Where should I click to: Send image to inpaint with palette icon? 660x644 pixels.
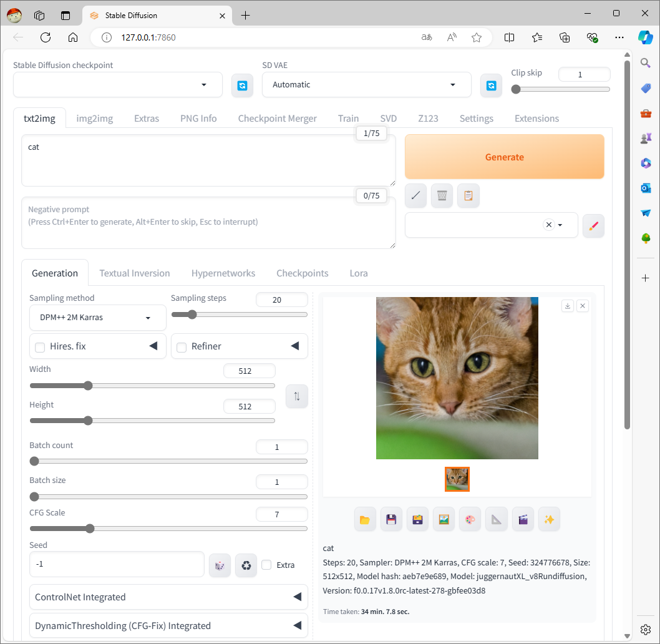[x=470, y=520]
